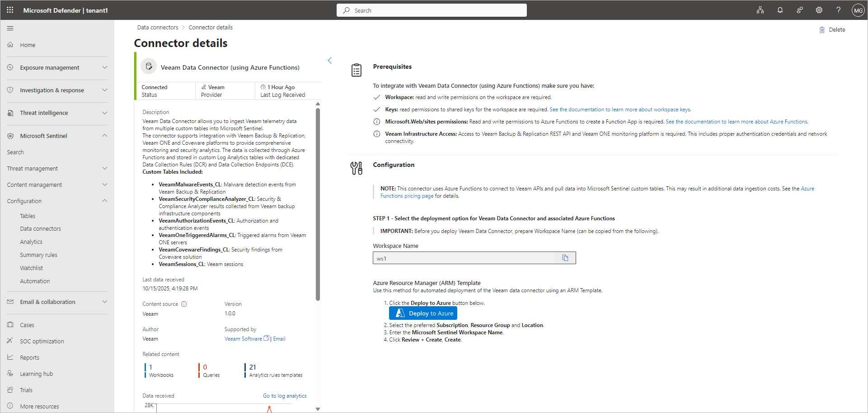Click the More resources info icon

10,406
